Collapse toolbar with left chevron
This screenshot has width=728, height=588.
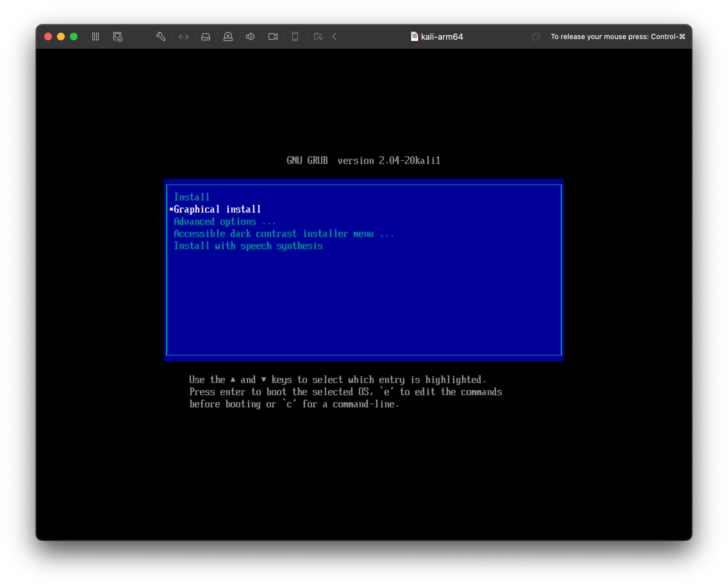[x=335, y=37]
